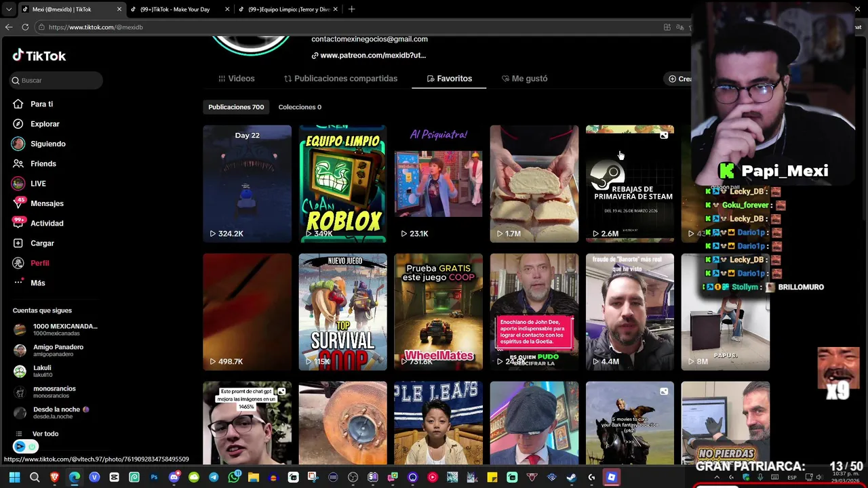Screen dimensions: 868x488
Task: Click the Roblox taskbar icon
Action: point(611,477)
